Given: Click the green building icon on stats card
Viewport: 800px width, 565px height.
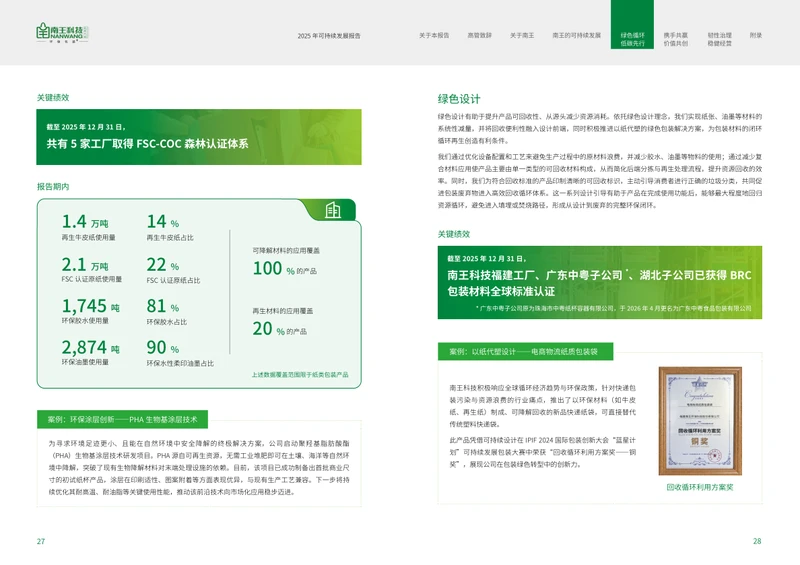Looking at the screenshot, I should 333,209.
